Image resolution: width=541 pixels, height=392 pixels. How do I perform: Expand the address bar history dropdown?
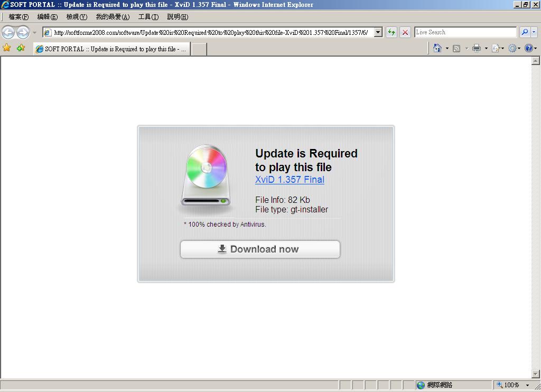pos(378,32)
